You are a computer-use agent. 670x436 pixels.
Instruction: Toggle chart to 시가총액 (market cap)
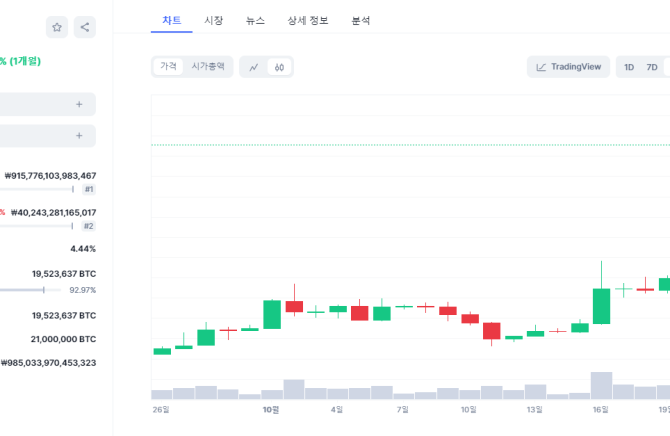(209, 66)
